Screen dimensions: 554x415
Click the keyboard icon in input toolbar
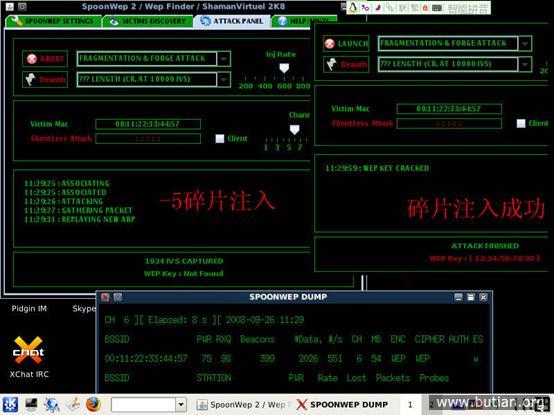(x=437, y=8)
